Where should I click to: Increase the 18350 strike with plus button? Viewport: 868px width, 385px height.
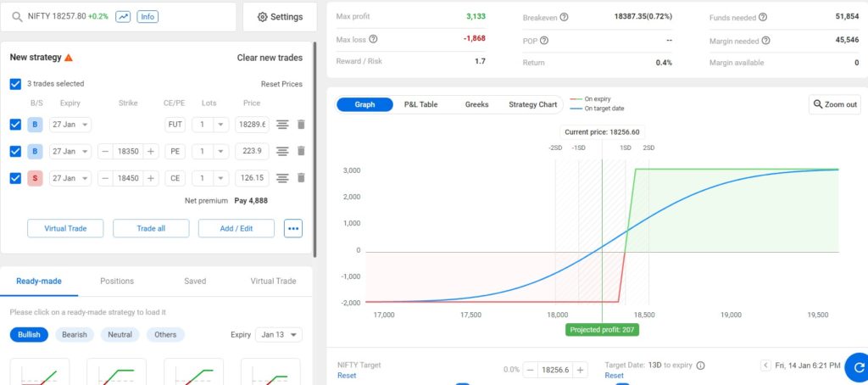(x=150, y=151)
